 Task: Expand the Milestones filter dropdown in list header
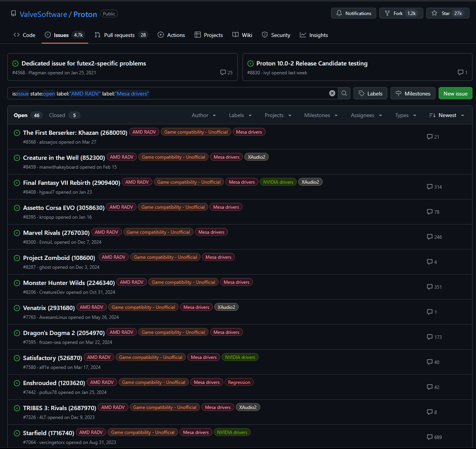click(x=321, y=115)
